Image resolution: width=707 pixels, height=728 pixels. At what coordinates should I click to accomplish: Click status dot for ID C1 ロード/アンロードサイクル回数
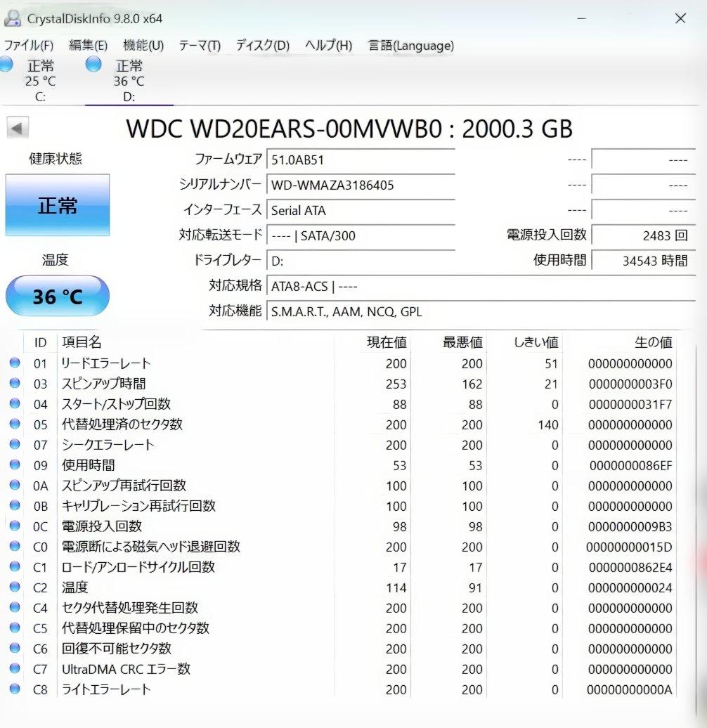tap(15, 567)
